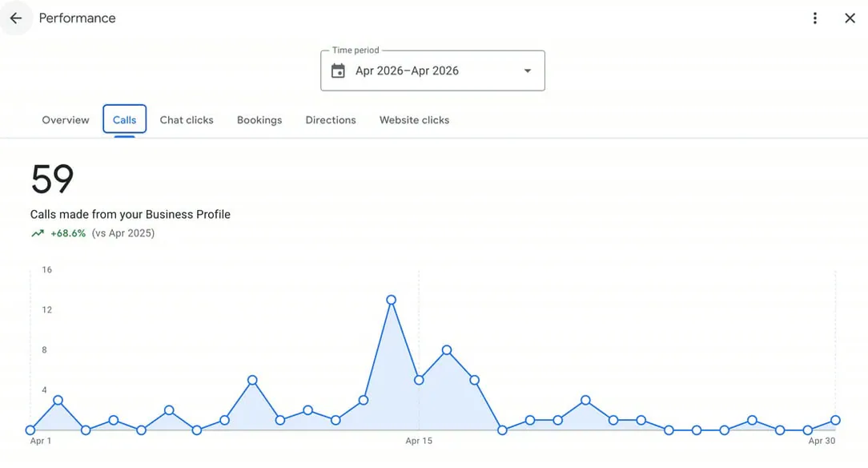Screen dimensions: 868x468
Task: Click the 16 y-axis label
Action: click(x=46, y=270)
